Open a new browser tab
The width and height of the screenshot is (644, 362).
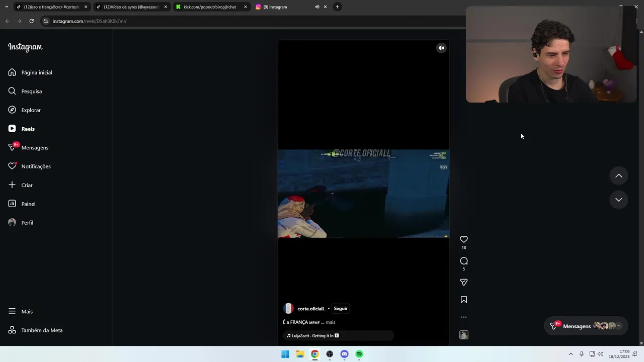click(338, 7)
